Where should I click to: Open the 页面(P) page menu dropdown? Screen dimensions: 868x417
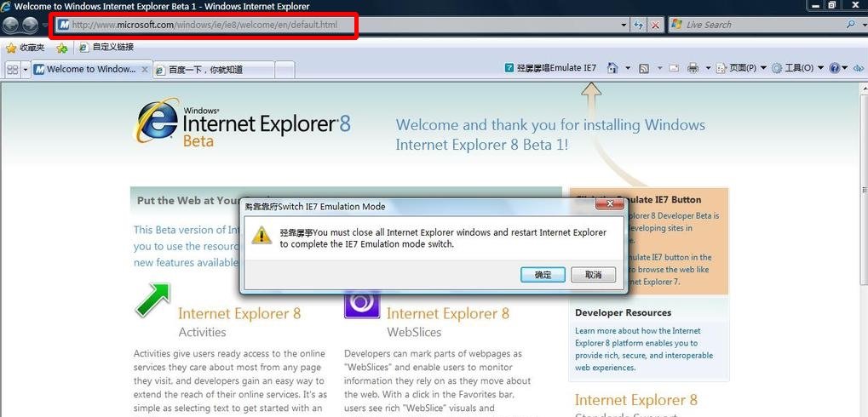742,68
